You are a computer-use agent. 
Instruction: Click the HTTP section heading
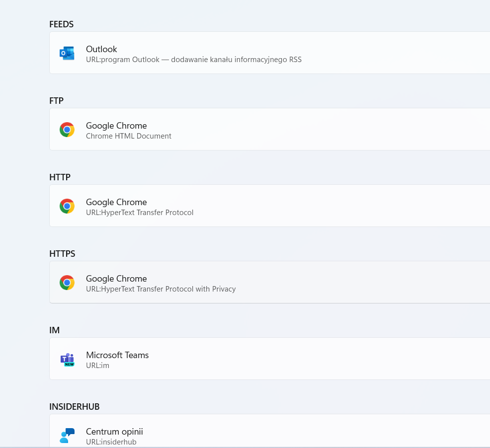coord(60,177)
